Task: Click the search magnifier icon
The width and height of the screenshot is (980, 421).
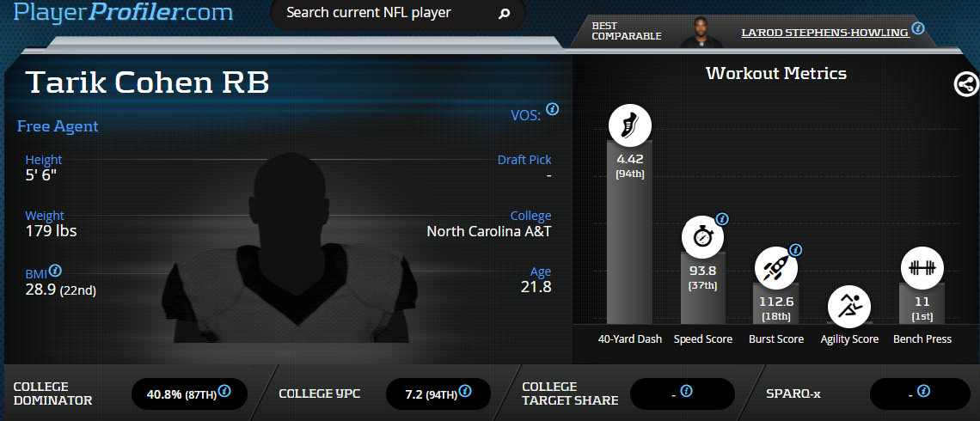Action: (504, 14)
